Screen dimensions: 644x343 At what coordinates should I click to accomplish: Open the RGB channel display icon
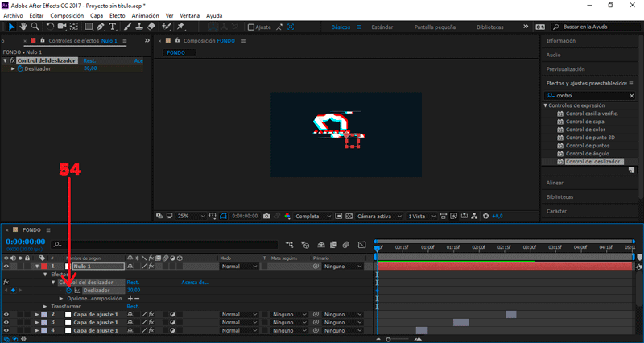coord(287,216)
